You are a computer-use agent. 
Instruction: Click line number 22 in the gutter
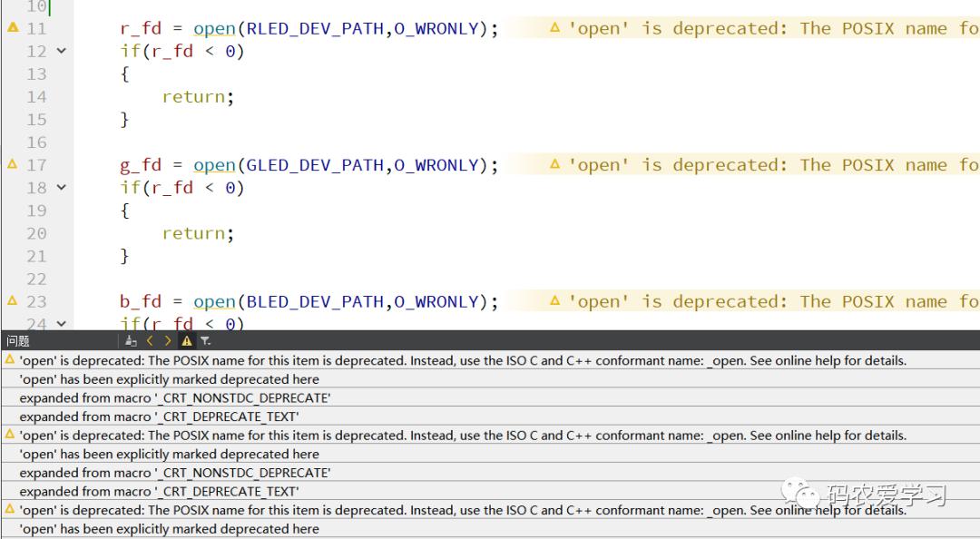pyautogui.click(x=37, y=279)
